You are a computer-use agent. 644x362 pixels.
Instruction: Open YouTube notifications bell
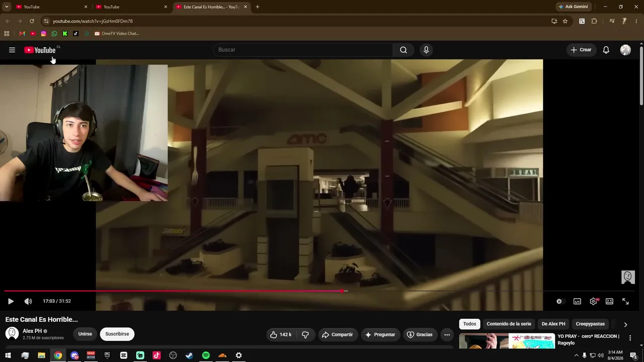tap(606, 50)
